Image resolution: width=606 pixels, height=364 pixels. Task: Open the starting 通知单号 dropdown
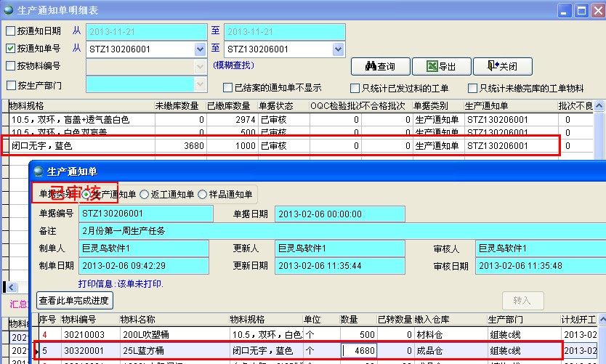[201, 49]
